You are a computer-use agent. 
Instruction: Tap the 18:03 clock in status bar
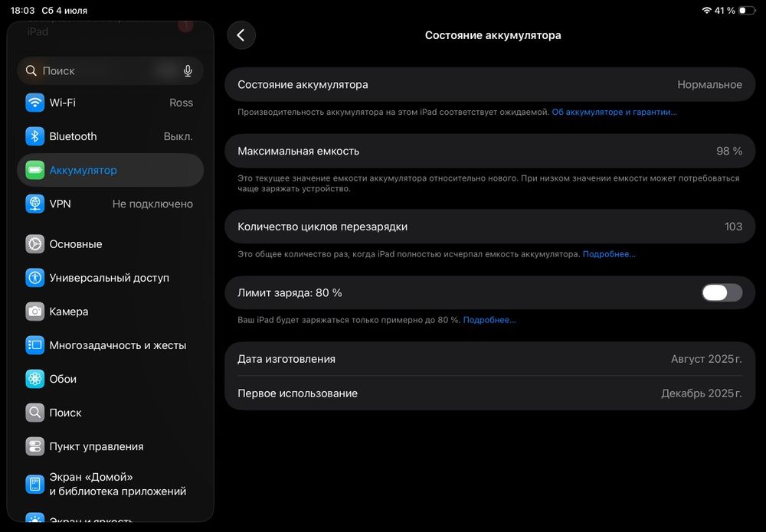22,10
